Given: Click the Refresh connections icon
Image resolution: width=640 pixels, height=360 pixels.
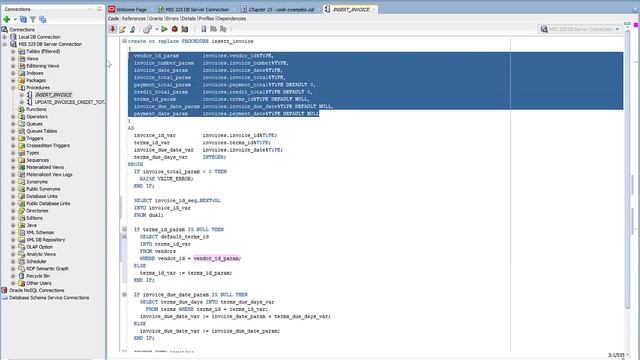Looking at the screenshot, I should pos(23,19).
